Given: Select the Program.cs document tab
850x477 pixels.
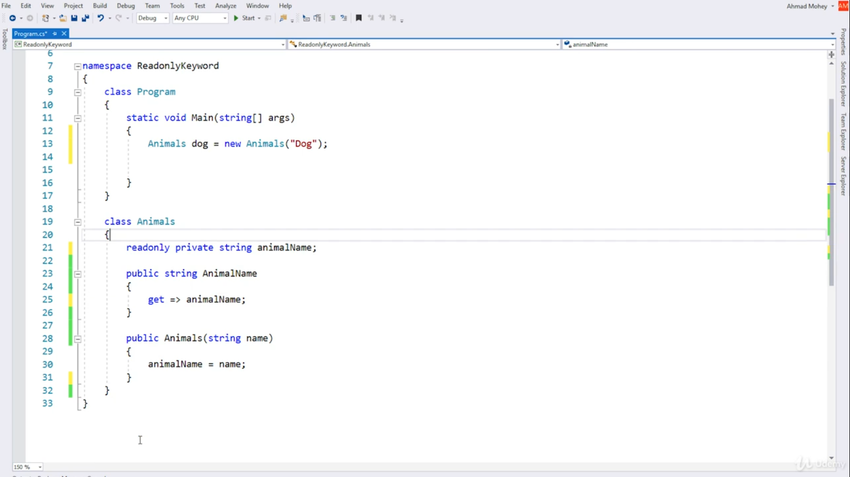Looking at the screenshot, I should (x=31, y=34).
